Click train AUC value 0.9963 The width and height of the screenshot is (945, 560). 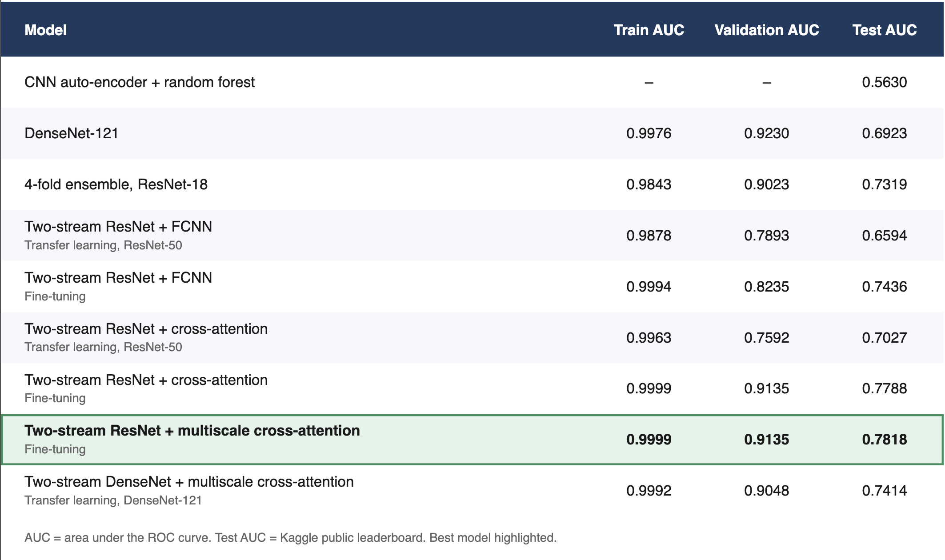[x=649, y=338]
